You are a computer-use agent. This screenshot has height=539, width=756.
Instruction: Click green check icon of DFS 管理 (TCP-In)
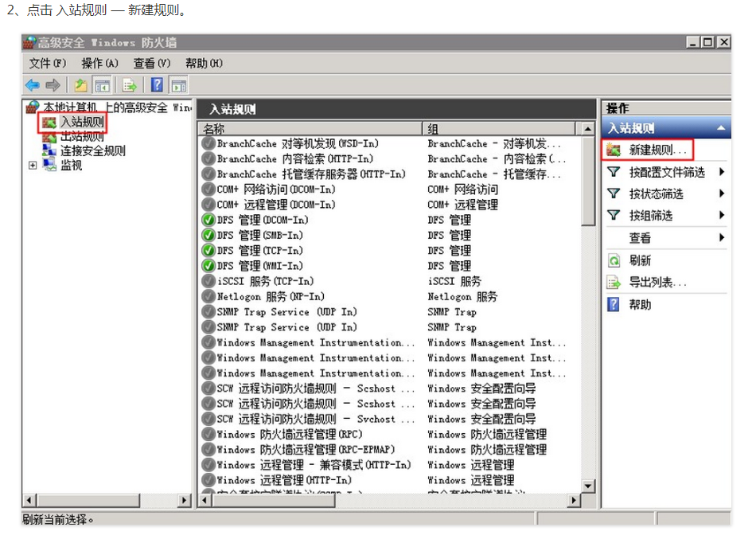[x=208, y=251]
